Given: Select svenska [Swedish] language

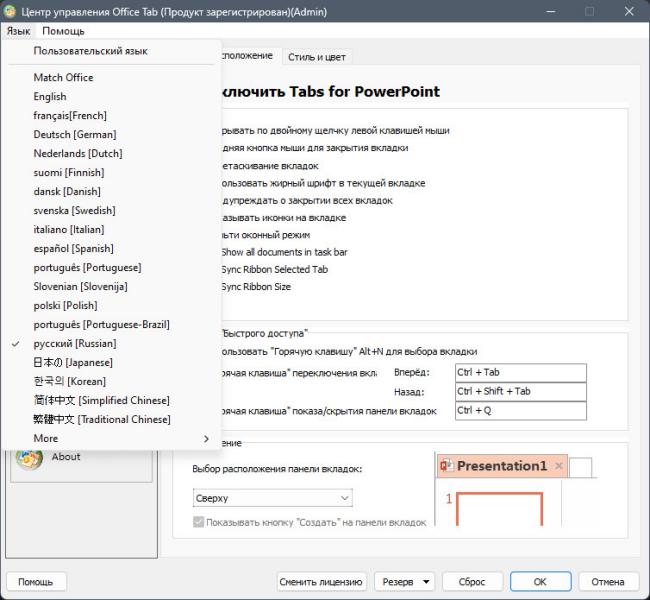Looking at the screenshot, I should pyautogui.click(x=111, y=211).
